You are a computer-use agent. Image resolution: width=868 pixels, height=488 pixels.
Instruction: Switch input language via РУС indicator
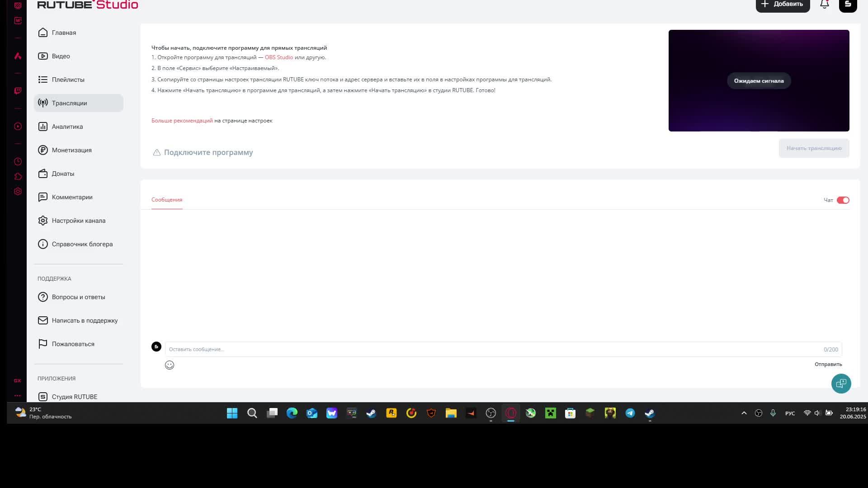coord(790,413)
